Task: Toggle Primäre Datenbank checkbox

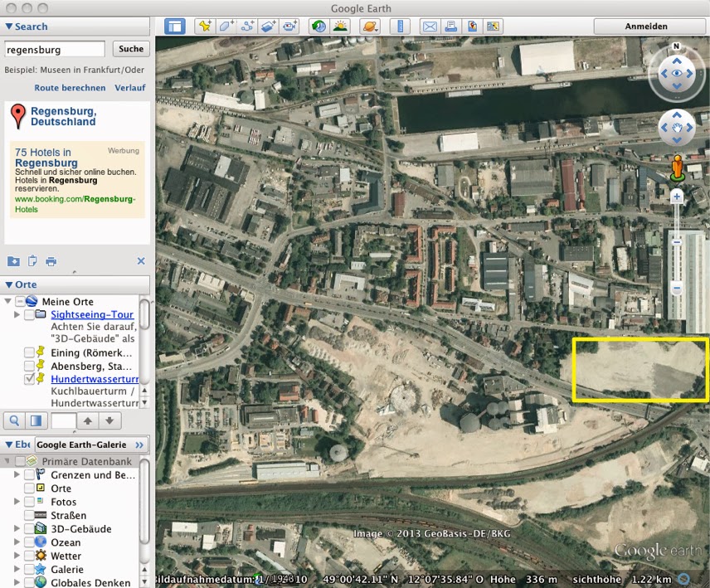Action: coord(19,461)
